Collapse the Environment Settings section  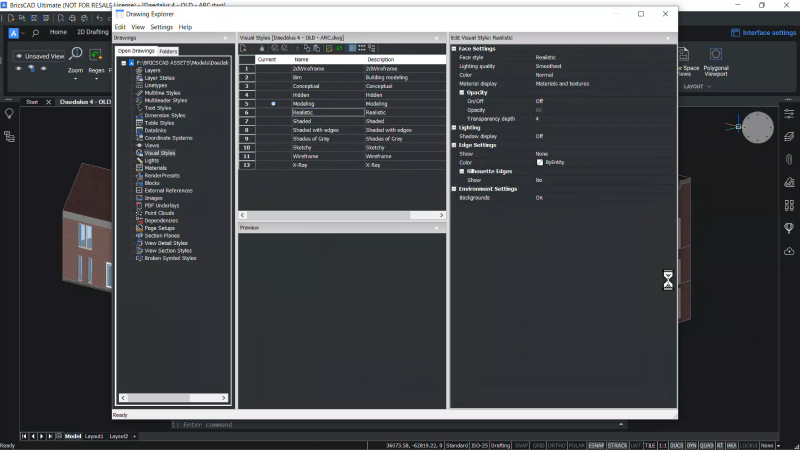[454, 189]
